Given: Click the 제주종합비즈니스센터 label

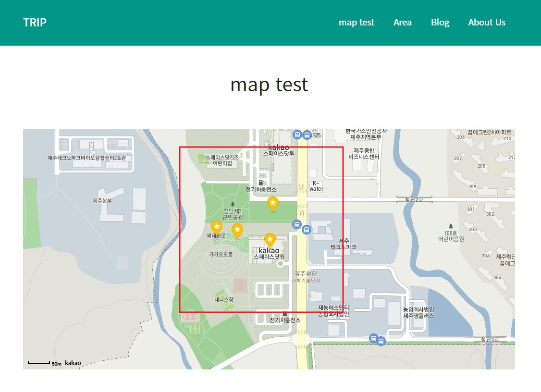Looking at the screenshot, I should (x=364, y=154).
